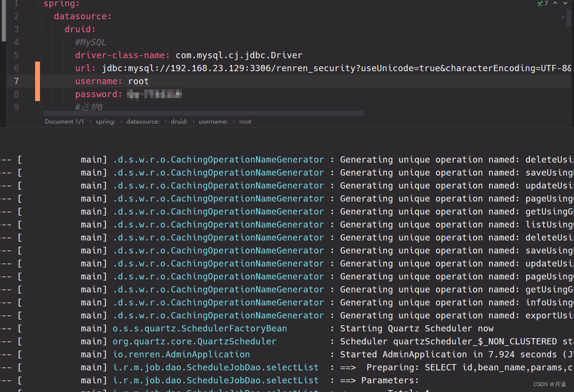Screen dimensions: 574x392
Task: Click ScheduleJobDao.selectList logger on Preparing row
Action: (x=216, y=367)
